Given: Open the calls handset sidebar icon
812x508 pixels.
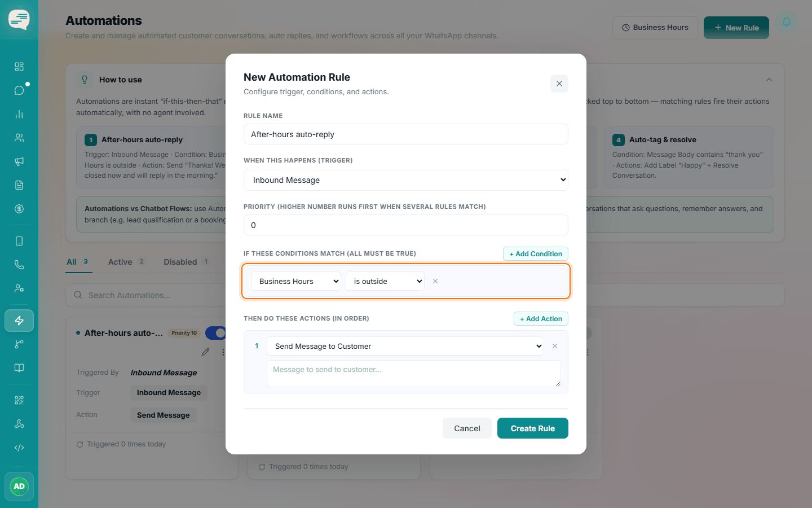Looking at the screenshot, I should (19, 265).
